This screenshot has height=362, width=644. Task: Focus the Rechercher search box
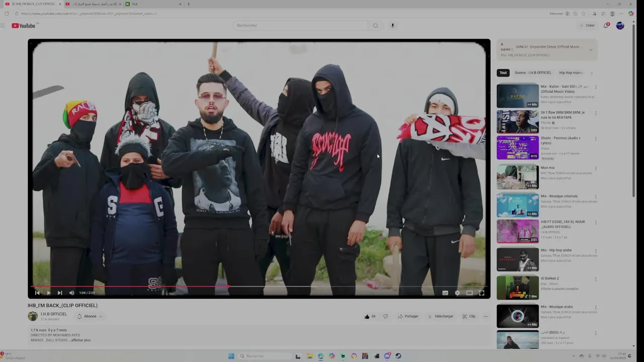coord(301,26)
